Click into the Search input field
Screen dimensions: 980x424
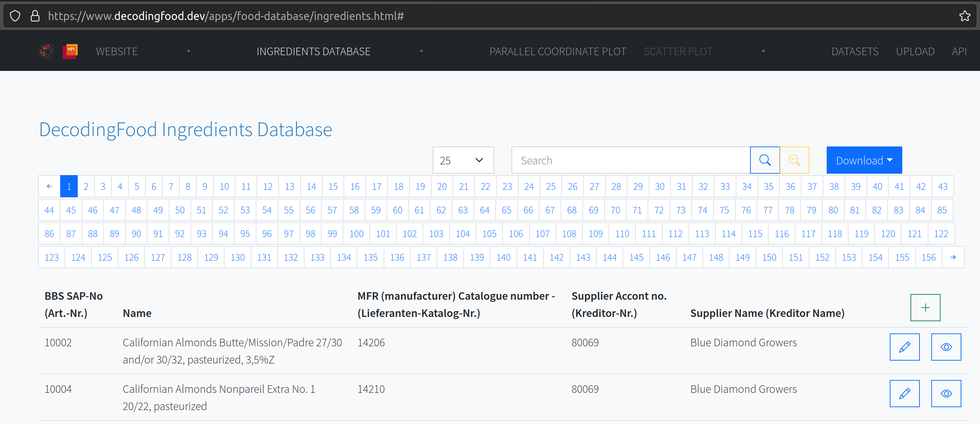pyautogui.click(x=630, y=160)
